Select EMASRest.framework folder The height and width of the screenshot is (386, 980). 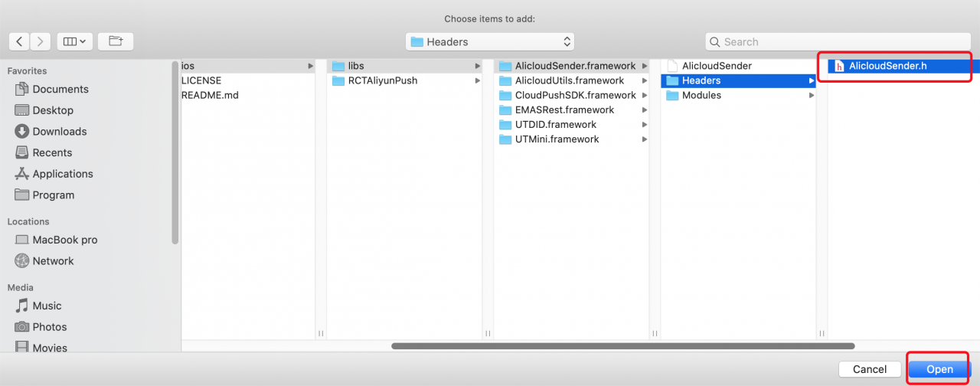pos(572,110)
